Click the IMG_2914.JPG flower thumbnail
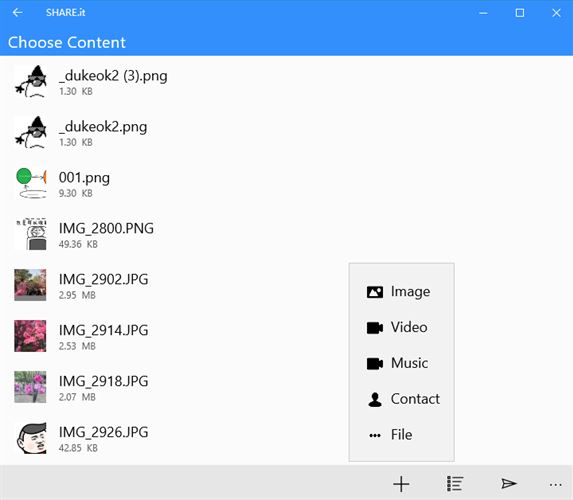 point(30,336)
